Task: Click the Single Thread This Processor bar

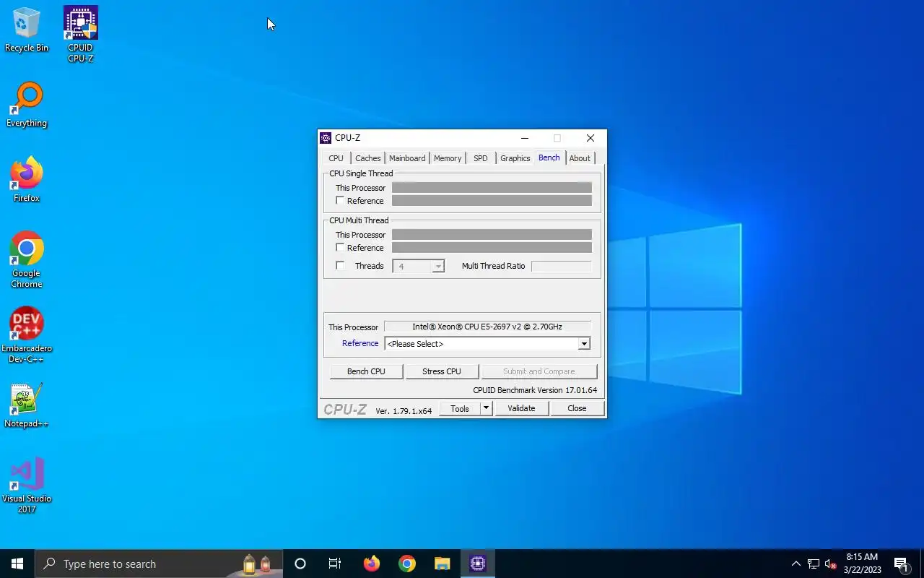Action: [x=492, y=187]
